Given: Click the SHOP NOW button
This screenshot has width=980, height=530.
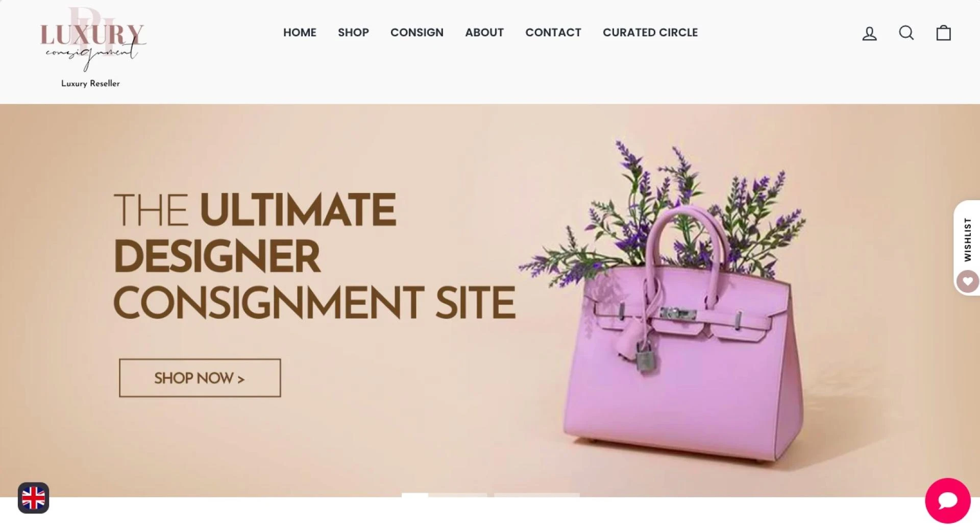Looking at the screenshot, I should 200,378.
